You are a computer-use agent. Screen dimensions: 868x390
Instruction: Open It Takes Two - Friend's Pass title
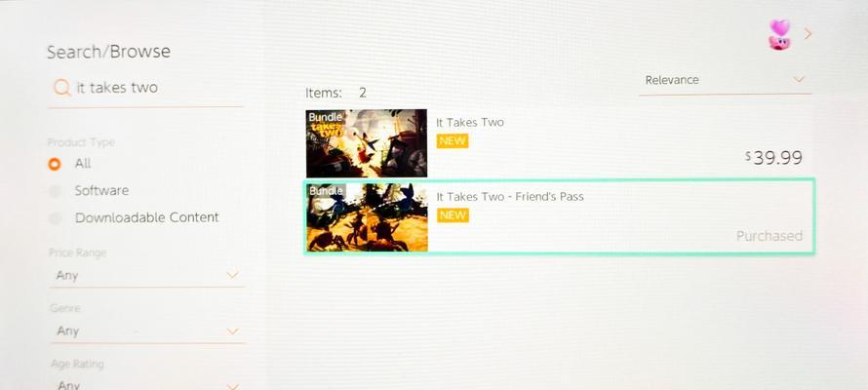point(510,196)
